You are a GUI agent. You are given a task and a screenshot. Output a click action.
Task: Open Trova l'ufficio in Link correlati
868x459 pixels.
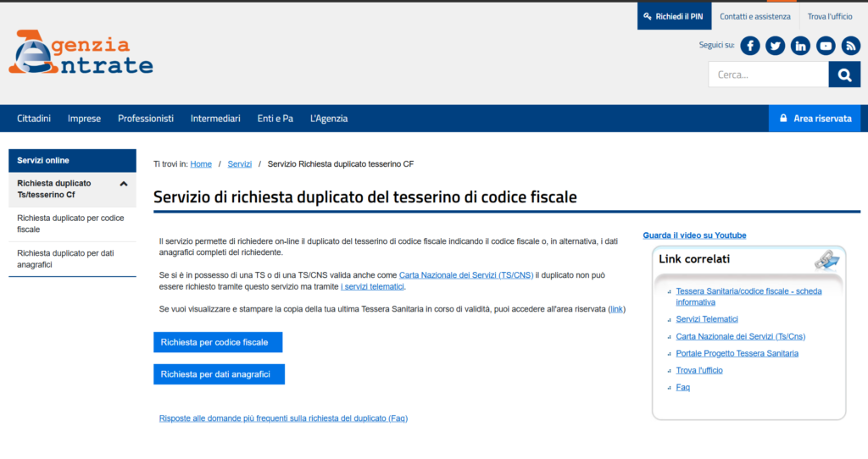(699, 371)
